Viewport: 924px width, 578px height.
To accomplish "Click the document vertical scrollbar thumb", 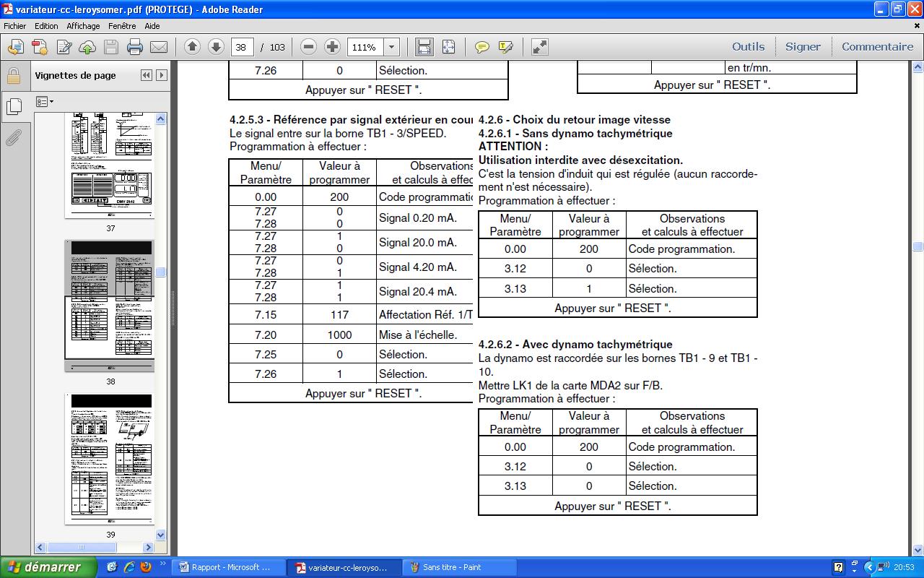I will (x=918, y=246).
